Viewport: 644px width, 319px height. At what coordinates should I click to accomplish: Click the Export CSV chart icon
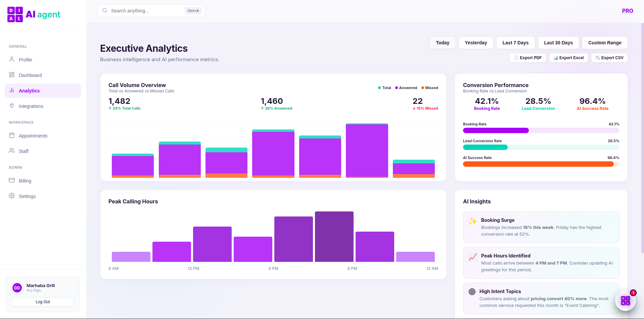(598, 58)
